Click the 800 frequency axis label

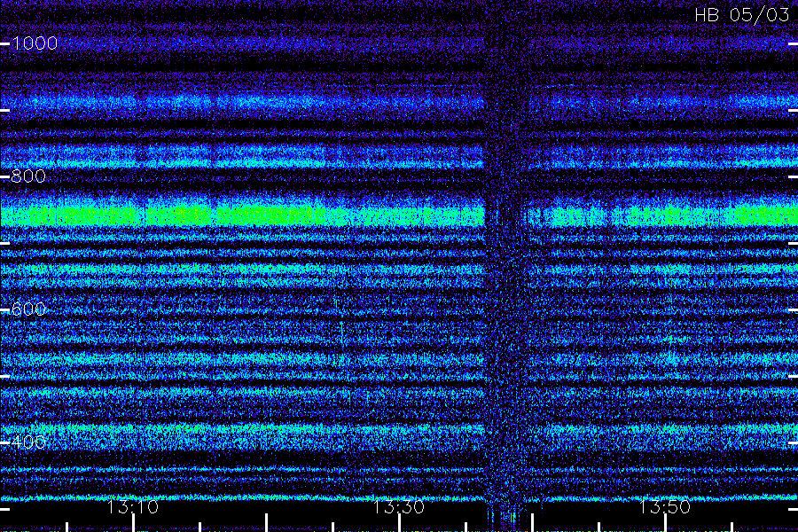click(28, 176)
